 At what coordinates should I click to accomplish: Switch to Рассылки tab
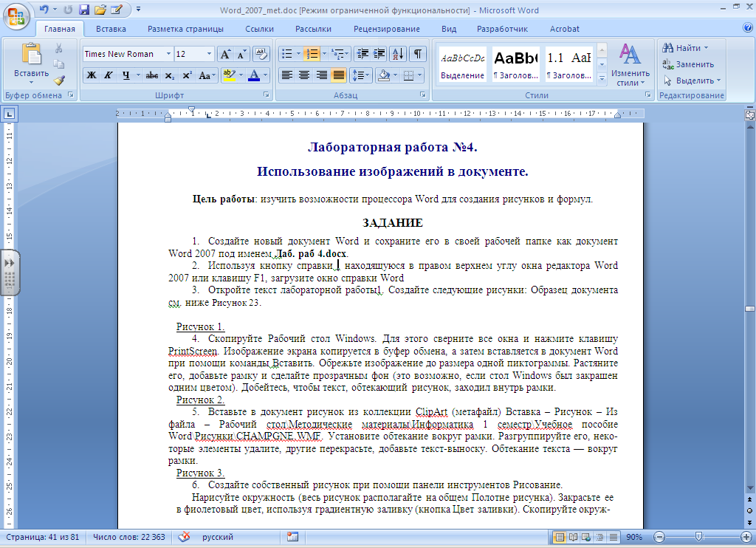point(313,29)
